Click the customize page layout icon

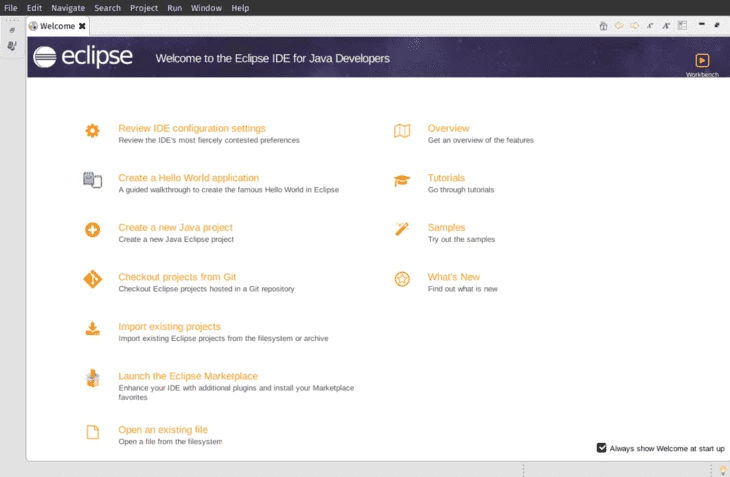[x=682, y=26]
